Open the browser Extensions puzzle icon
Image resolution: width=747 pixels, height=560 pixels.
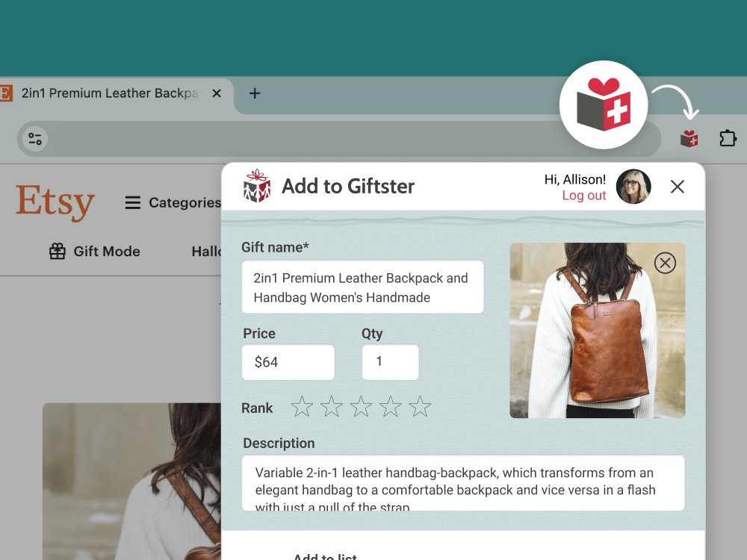(727, 138)
